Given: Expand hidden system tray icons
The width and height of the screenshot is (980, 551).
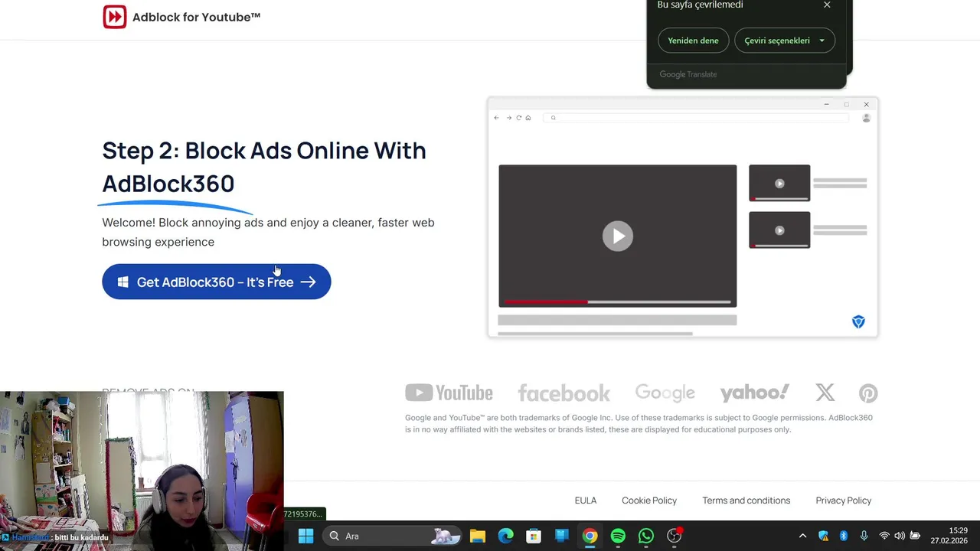Looking at the screenshot, I should click(x=802, y=536).
